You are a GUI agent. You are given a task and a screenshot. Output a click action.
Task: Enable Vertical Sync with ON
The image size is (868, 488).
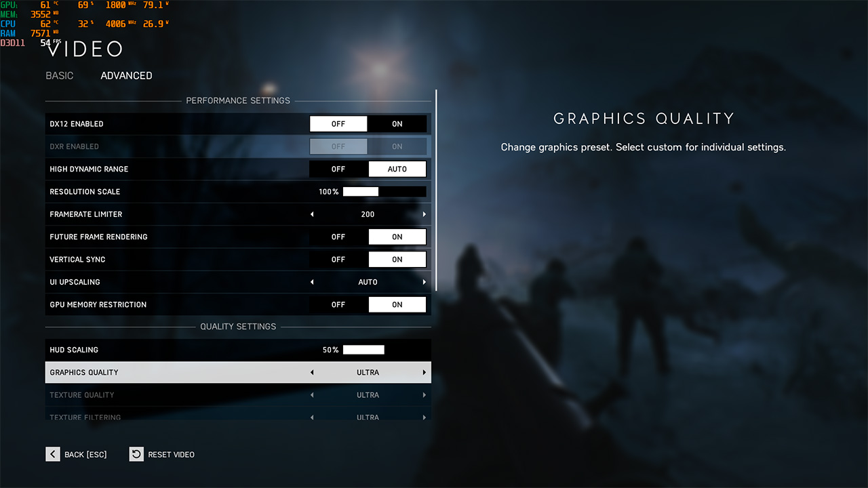tap(397, 260)
